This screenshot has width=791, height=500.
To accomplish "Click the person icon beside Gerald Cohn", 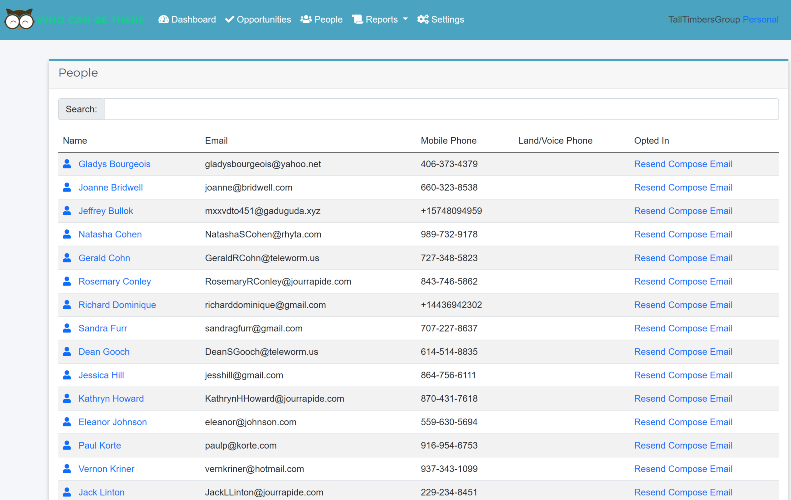I will (x=67, y=258).
